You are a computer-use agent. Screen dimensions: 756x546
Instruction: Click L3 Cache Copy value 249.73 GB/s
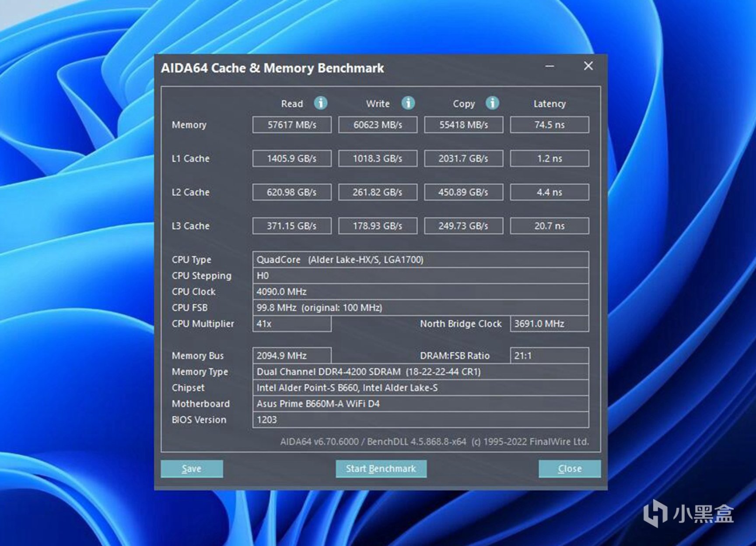click(463, 226)
